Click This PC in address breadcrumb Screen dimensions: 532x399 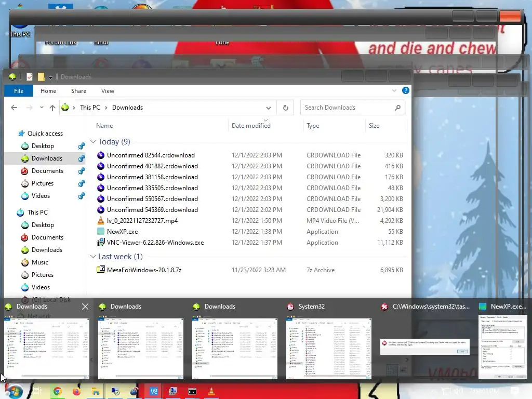pos(90,108)
